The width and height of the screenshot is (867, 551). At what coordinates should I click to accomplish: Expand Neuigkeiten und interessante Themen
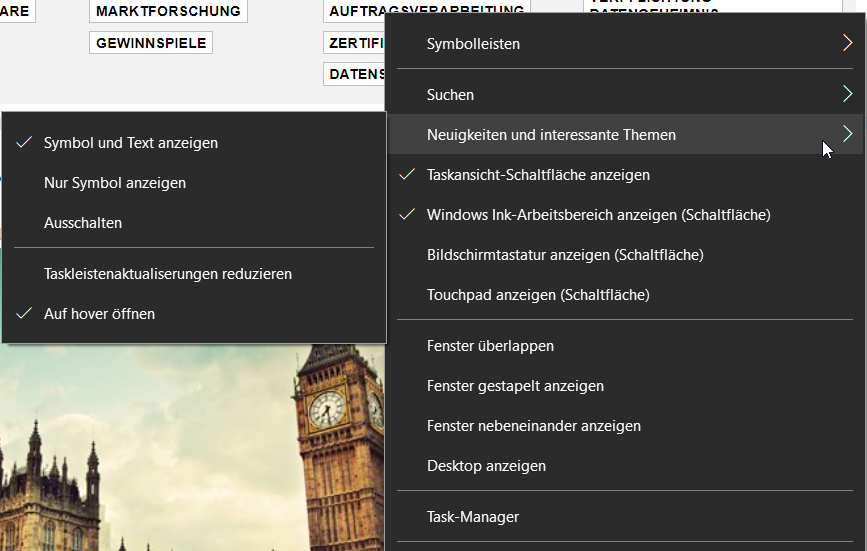coord(551,135)
